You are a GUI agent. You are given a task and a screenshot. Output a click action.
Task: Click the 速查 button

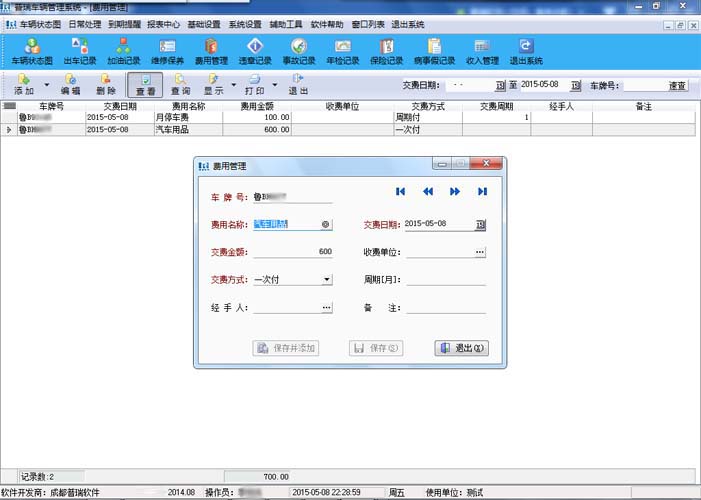[677, 86]
